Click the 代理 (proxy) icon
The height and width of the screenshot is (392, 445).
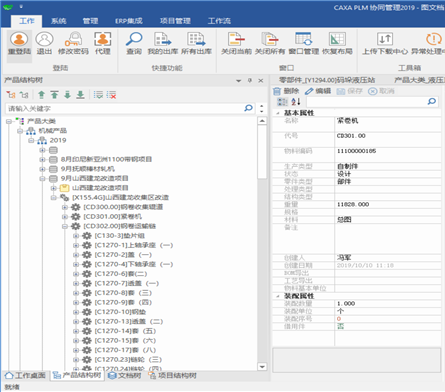(103, 43)
